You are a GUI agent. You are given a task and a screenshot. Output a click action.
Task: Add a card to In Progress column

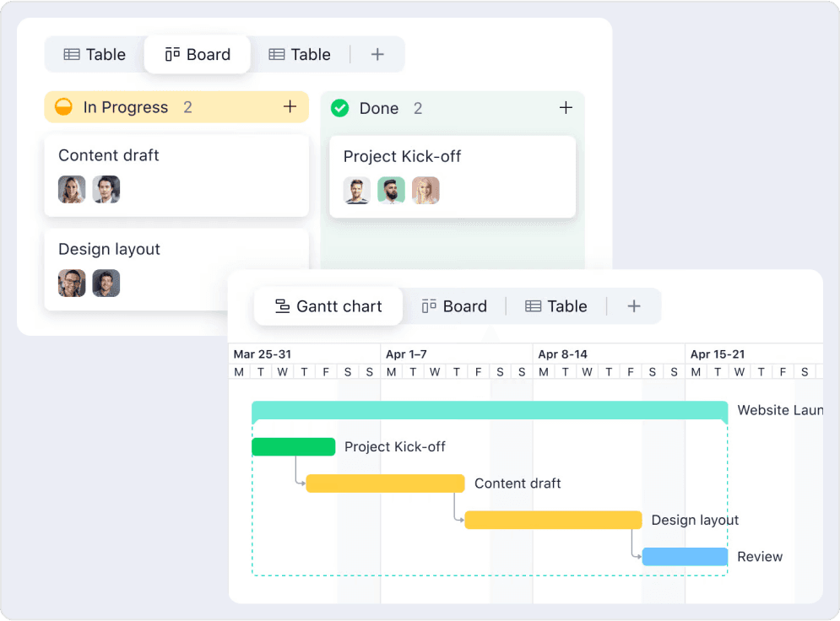[290, 107]
